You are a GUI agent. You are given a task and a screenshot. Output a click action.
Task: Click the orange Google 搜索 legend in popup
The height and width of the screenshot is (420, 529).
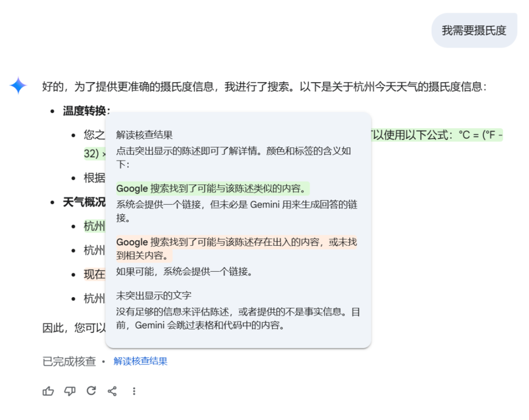(x=236, y=242)
